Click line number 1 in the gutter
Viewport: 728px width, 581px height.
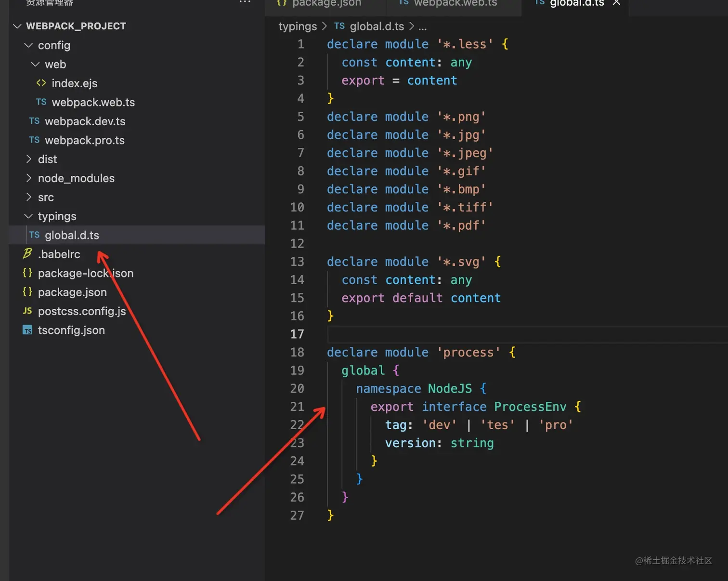(301, 44)
